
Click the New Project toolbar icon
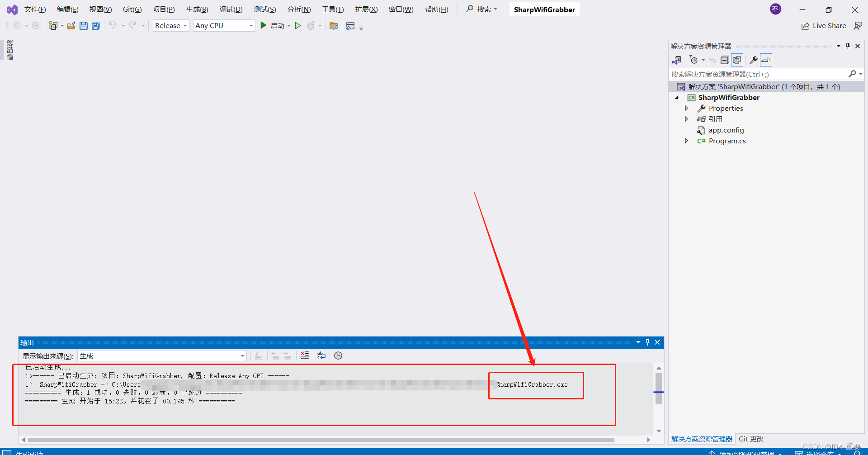click(53, 26)
